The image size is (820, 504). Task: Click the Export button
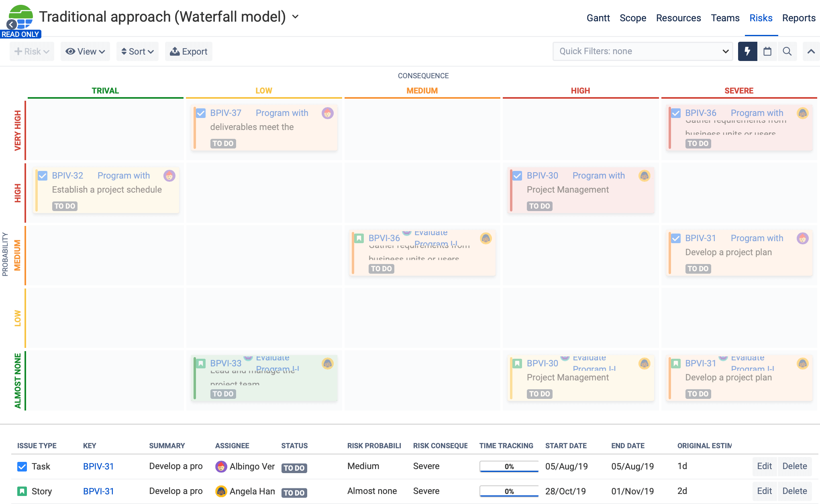click(189, 51)
